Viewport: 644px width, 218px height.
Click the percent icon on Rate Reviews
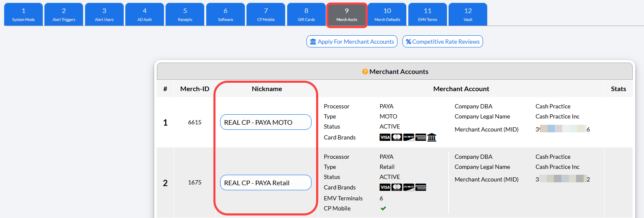408,42
